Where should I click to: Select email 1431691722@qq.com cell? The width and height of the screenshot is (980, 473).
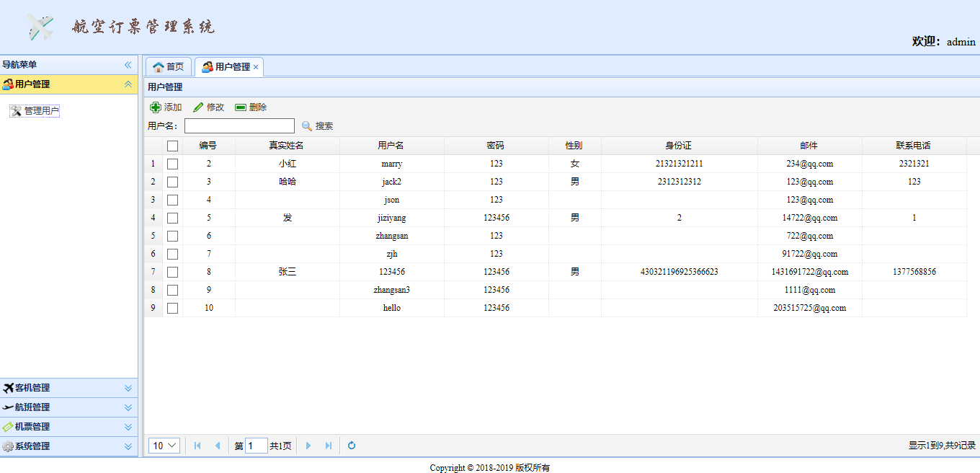click(809, 272)
